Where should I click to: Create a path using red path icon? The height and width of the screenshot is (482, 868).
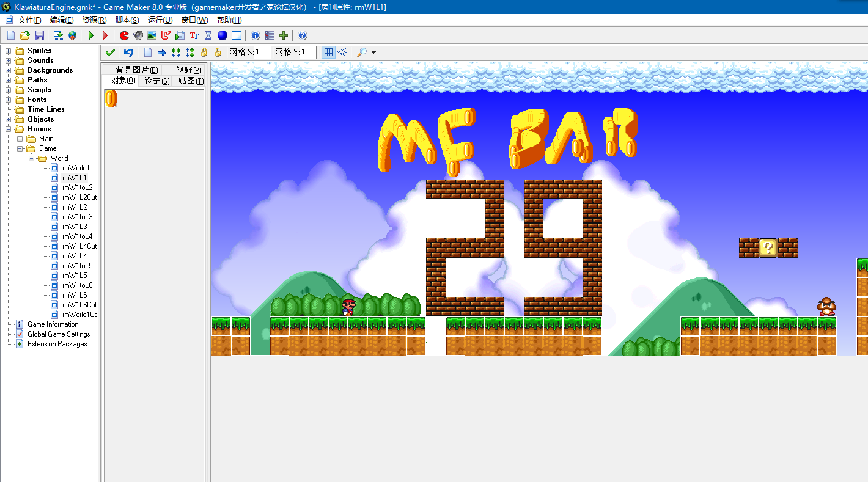click(x=166, y=35)
